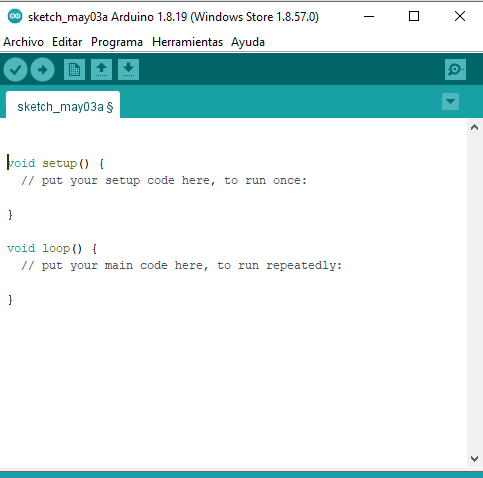The image size is (483, 478).
Task: Open the tab options dropdown arrow
Action: pyautogui.click(x=450, y=101)
